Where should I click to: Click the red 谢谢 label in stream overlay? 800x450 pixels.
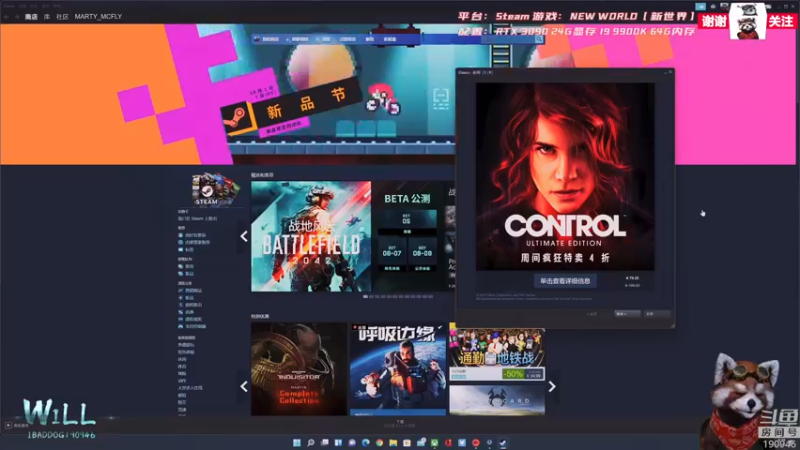point(713,21)
